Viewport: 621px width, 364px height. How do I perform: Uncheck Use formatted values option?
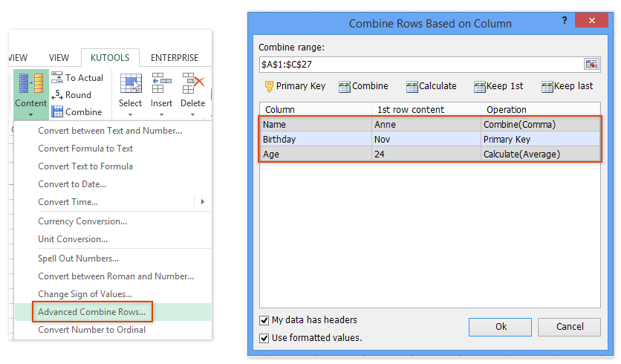click(x=264, y=338)
